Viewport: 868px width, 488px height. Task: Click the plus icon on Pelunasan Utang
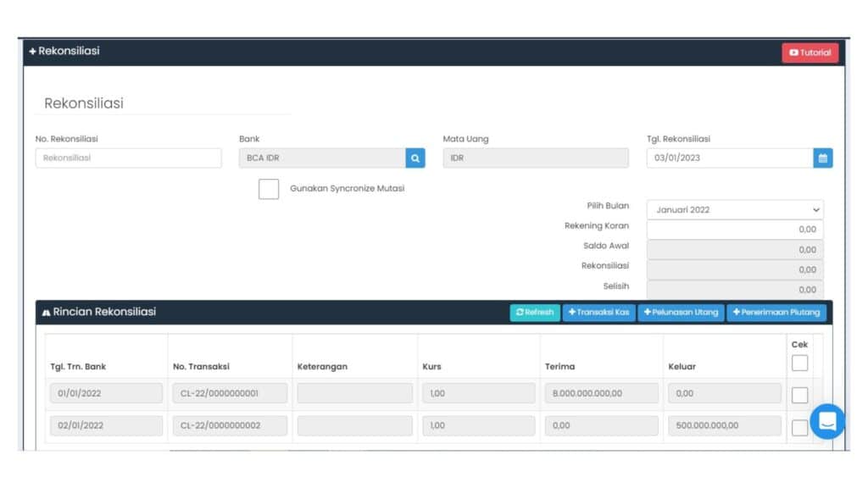tap(650, 312)
